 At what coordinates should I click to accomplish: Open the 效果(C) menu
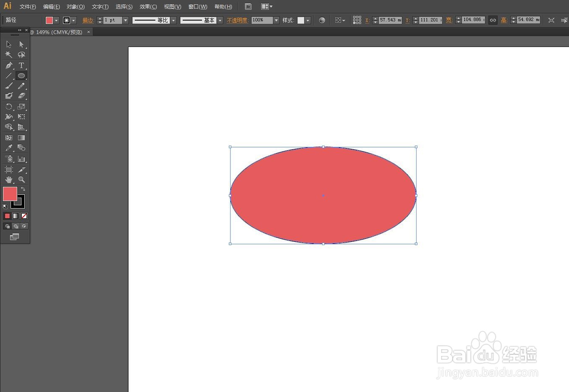coord(148,7)
